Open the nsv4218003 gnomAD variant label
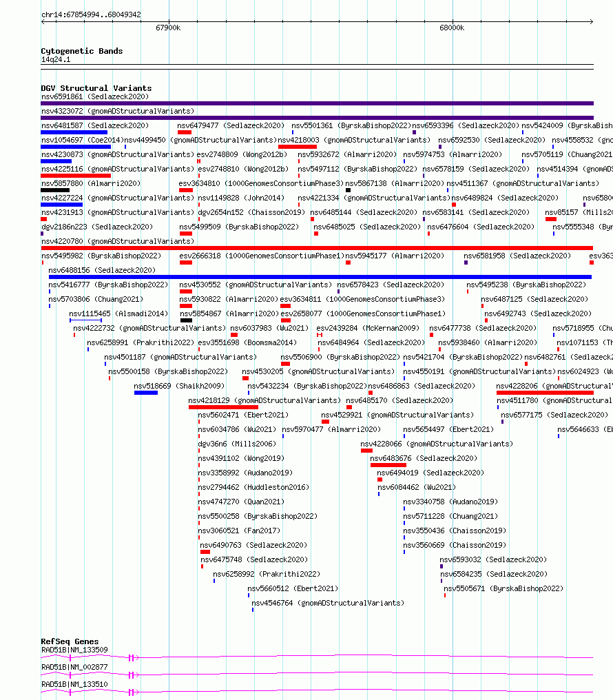Image resolution: width=613 pixels, height=700 pixels. (354, 140)
